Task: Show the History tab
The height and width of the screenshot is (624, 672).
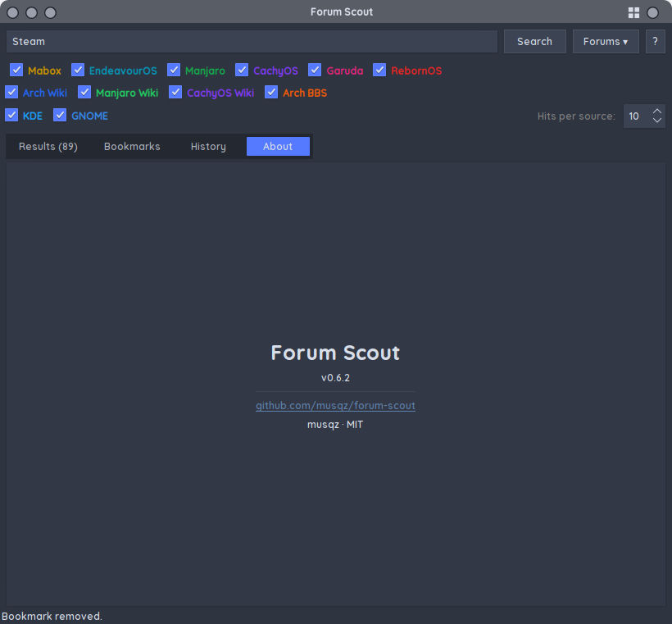Action: (x=208, y=147)
